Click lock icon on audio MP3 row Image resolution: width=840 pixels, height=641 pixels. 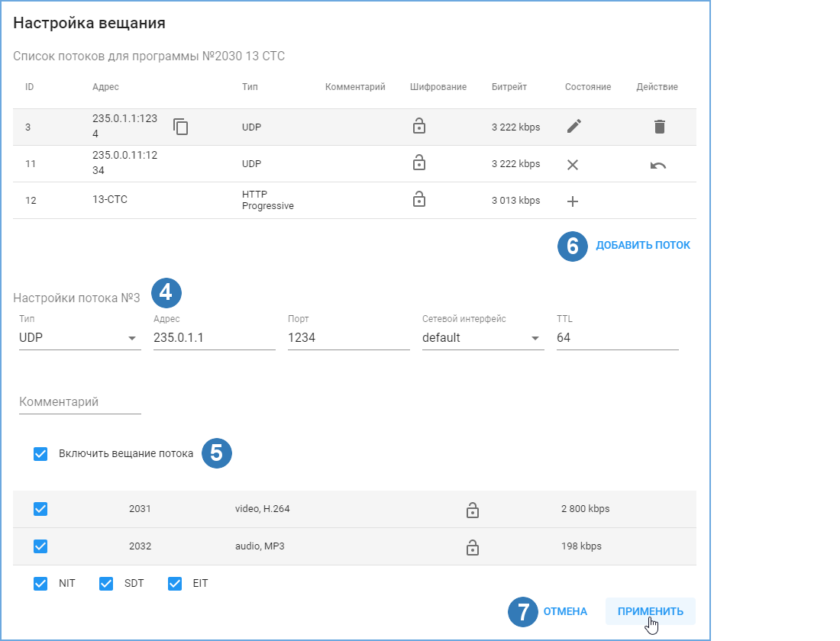coord(472,547)
